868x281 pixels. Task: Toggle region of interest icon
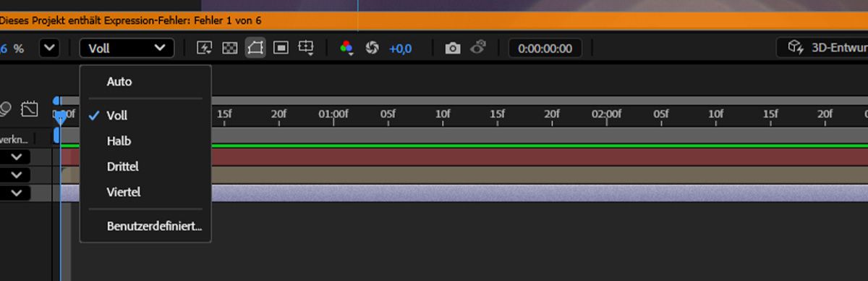tap(281, 48)
